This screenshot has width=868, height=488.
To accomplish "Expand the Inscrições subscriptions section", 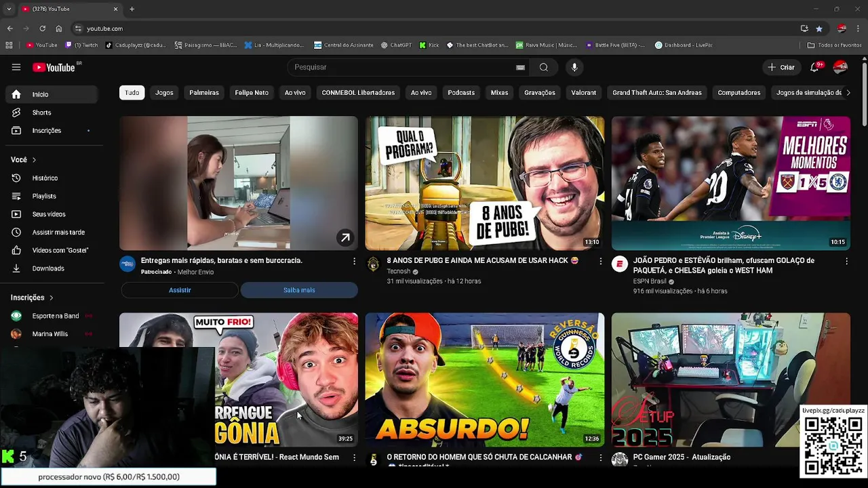I will click(32, 298).
